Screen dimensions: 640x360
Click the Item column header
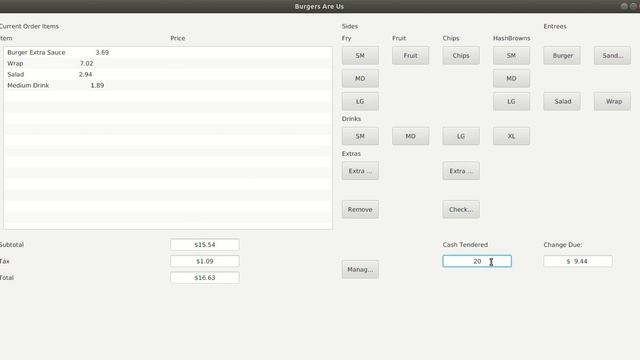pyautogui.click(x=6, y=38)
